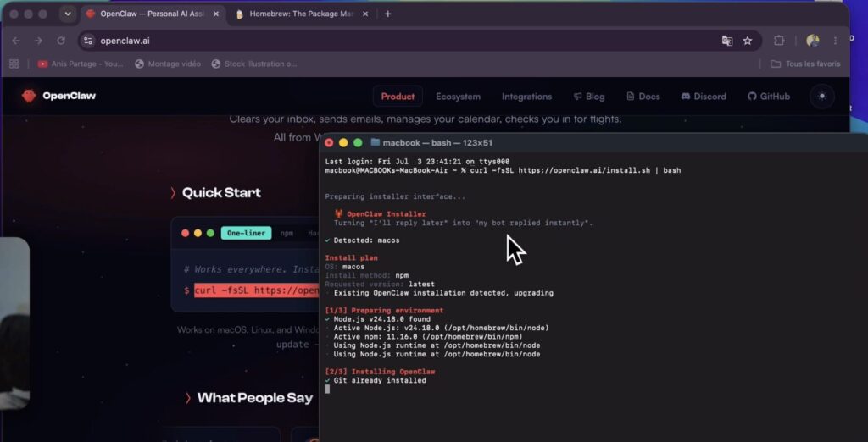Open site information icon in address bar
The image size is (868, 442).
[88, 41]
